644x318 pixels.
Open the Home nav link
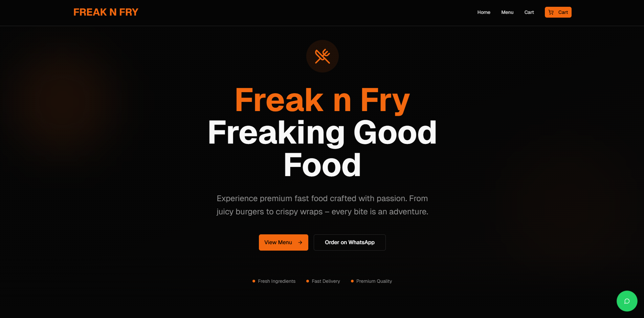click(x=484, y=12)
